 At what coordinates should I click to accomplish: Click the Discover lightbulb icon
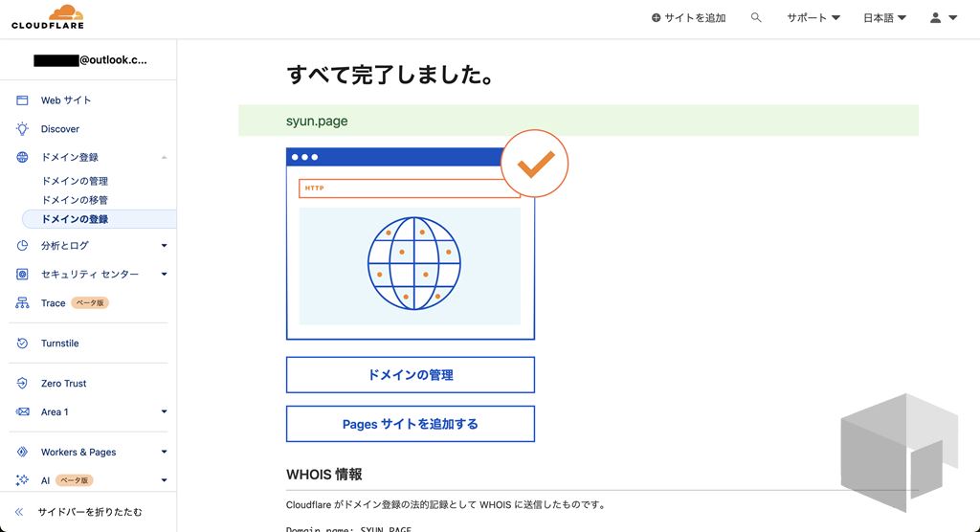pyautogui.click(x=22, y=129)
